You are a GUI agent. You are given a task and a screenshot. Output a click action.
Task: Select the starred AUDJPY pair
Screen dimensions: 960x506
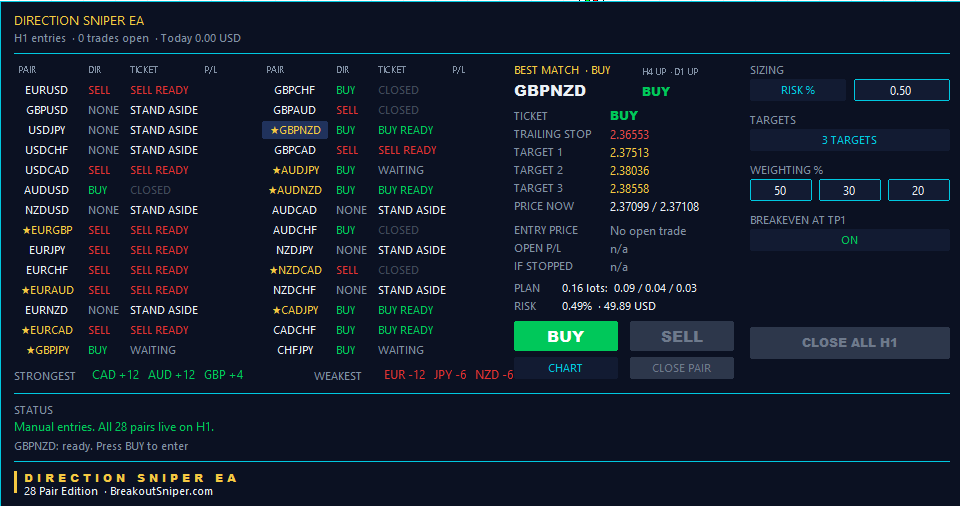tap(296, 170)
